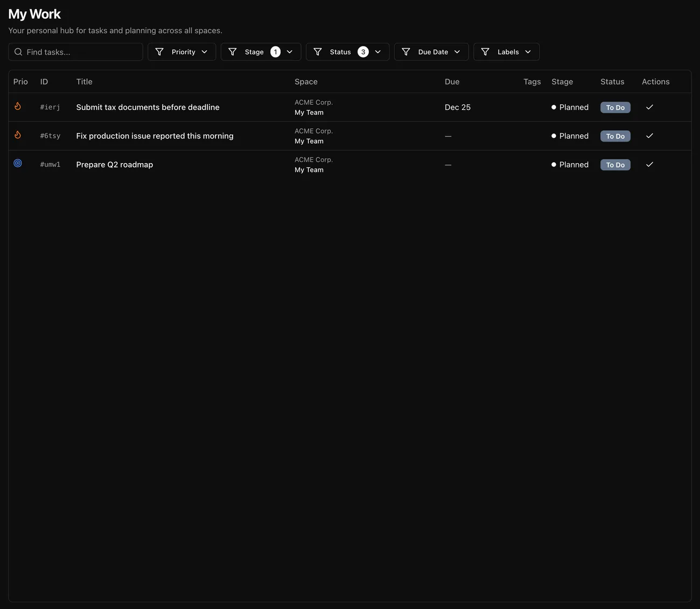Open the Status filter dropdown
The height and width of the screenshot is (609, 700).
point(347,52)
